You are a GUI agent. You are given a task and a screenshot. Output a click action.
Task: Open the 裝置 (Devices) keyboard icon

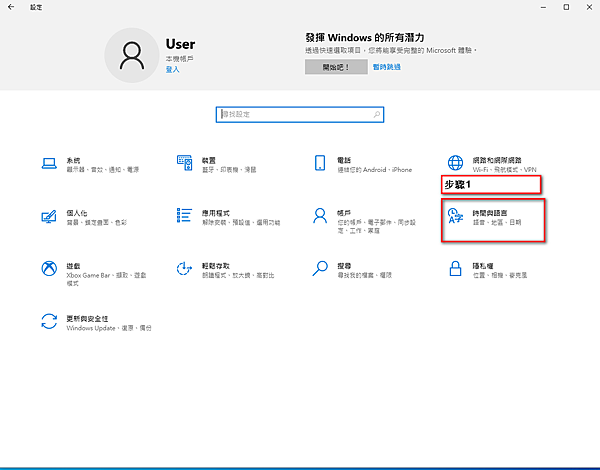pyautogui.click(x=184, y=163)
